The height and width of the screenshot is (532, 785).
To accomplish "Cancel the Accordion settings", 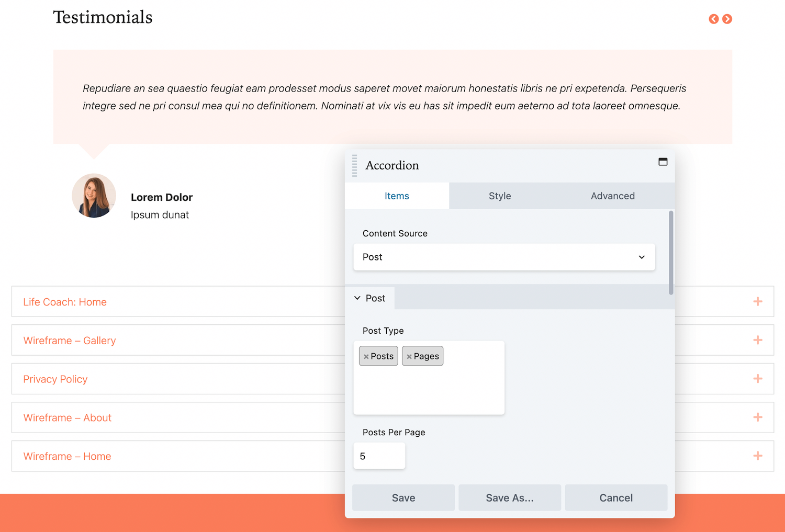I will pyautogui.click(x=615, y=497).
